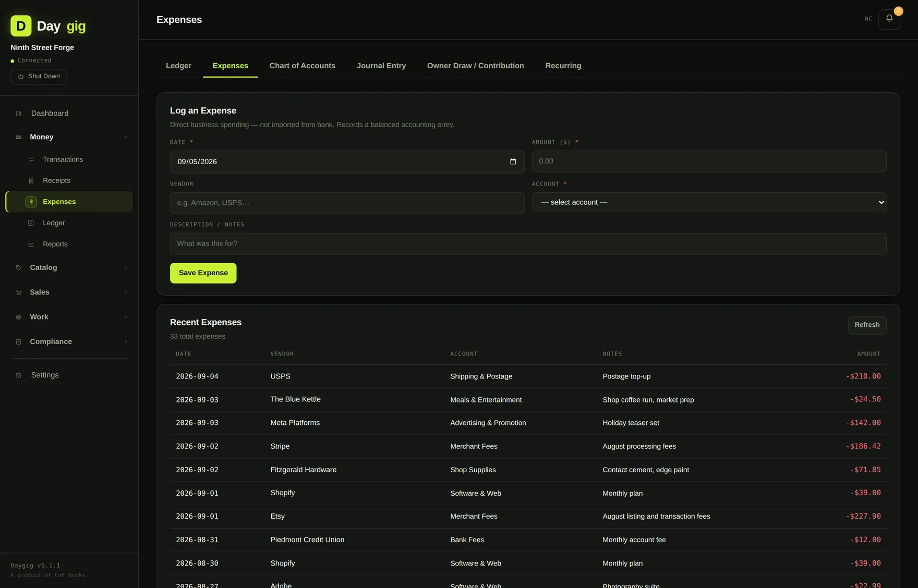Image resolution: width=918 pixels, height=588 pixels.
Task: Click the Settings gear icon
Action: pos(19,375)
